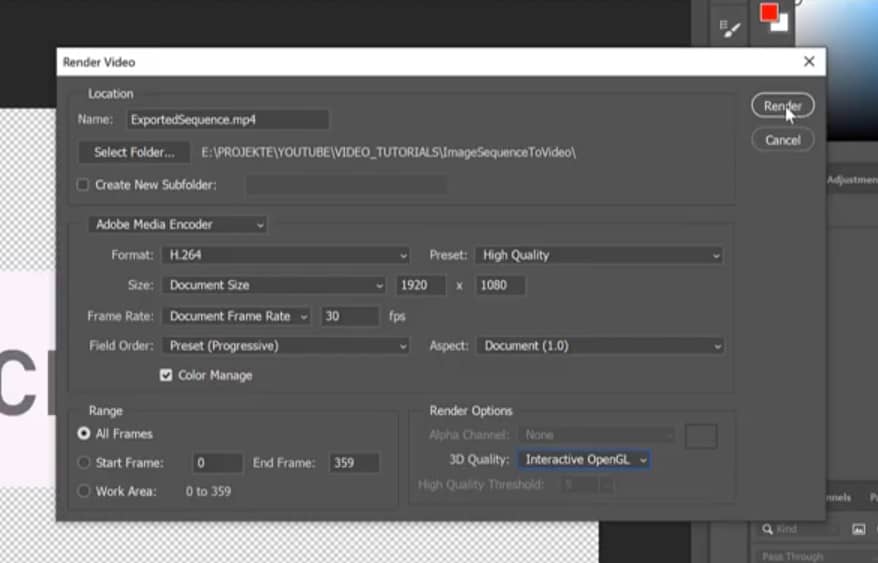Click the '0 to 359' work area text
878x563 pixels.
click(208, 491)
